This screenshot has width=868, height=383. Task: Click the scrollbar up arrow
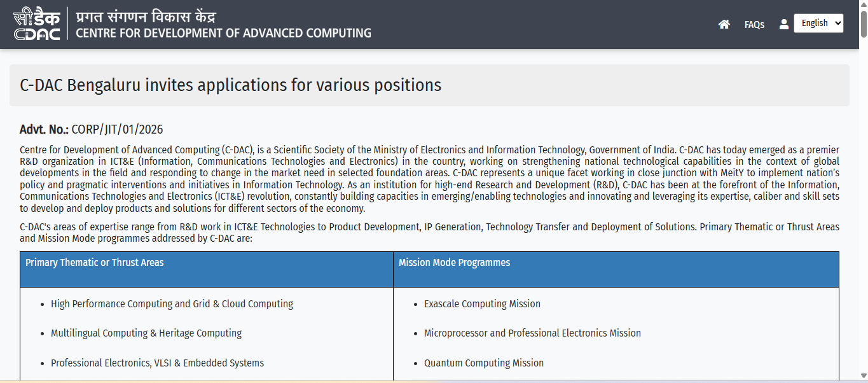point(863,6)
